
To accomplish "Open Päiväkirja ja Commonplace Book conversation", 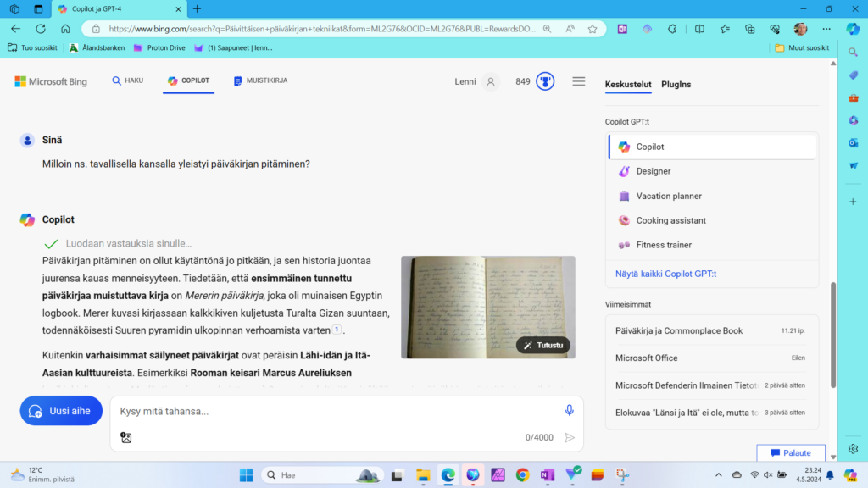I will 711,331.
